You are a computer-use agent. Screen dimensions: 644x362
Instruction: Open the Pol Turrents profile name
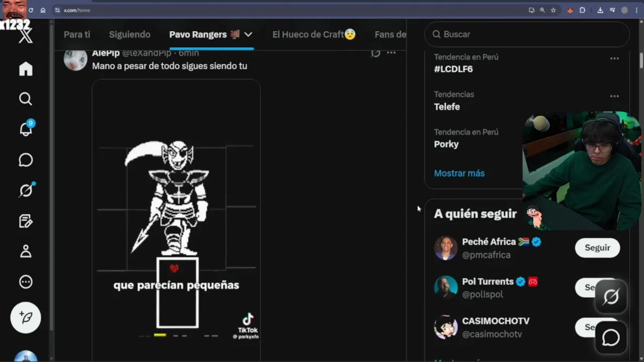(x=488, y=282)
